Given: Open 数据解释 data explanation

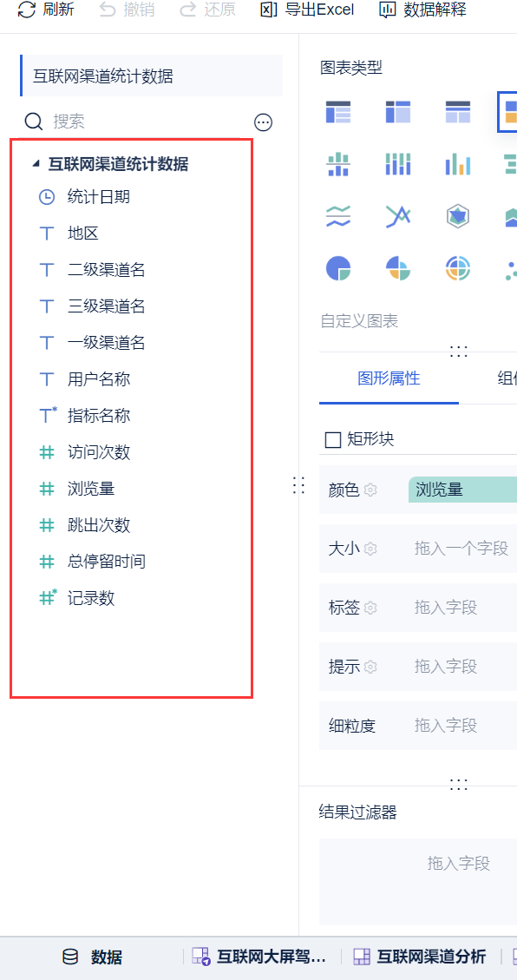Looking at the screenshot, I should (422, 10).
